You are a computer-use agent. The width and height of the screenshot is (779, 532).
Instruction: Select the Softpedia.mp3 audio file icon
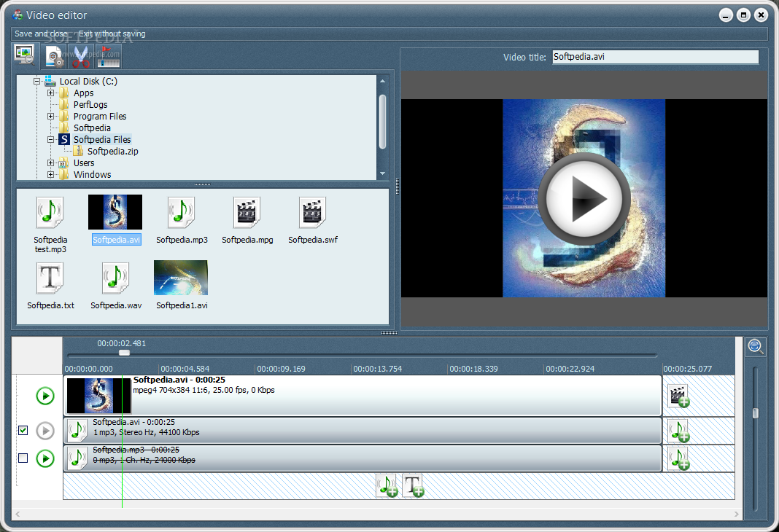181,213
